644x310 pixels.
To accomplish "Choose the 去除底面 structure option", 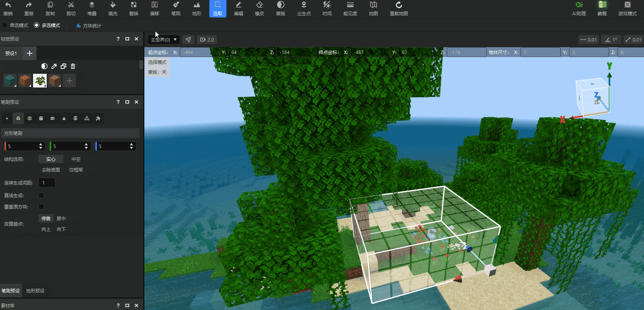I will [51, 170].
